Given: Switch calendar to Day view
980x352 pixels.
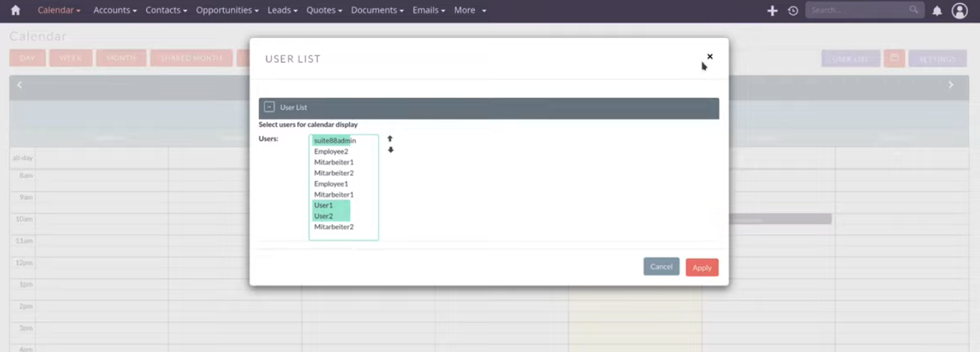Looking at the screenshot, I should pyautogui.click(x=28, y=58).
